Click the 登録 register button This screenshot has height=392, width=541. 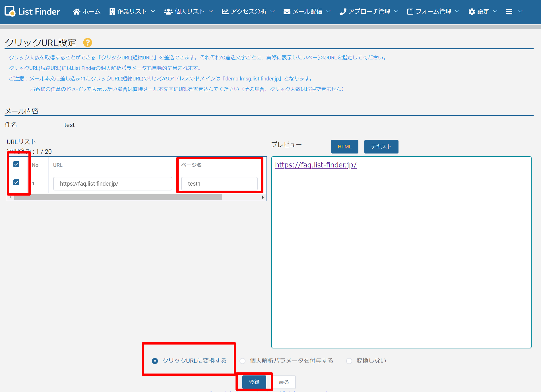tap(254, 382)
